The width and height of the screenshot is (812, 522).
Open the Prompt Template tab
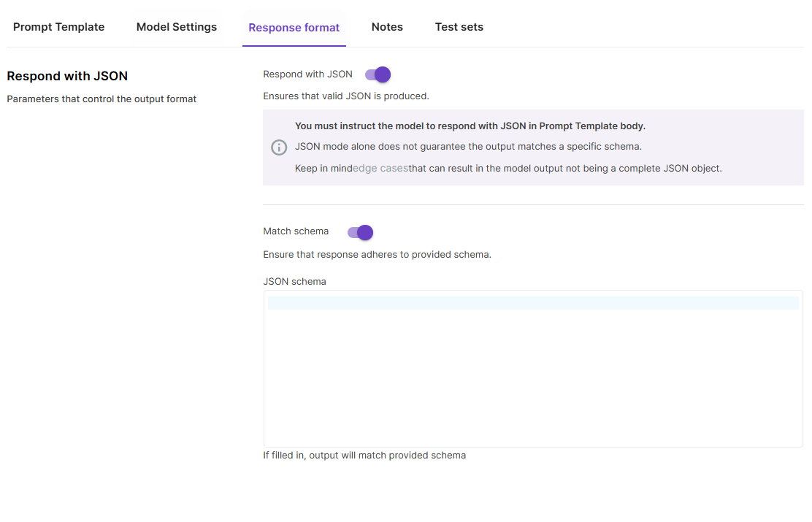58,27
